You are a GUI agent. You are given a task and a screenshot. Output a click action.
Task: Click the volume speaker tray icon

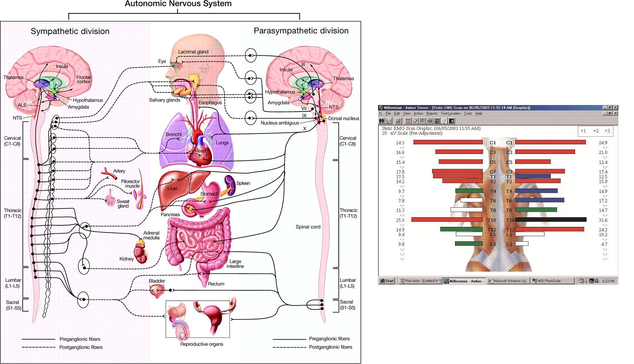586,281
